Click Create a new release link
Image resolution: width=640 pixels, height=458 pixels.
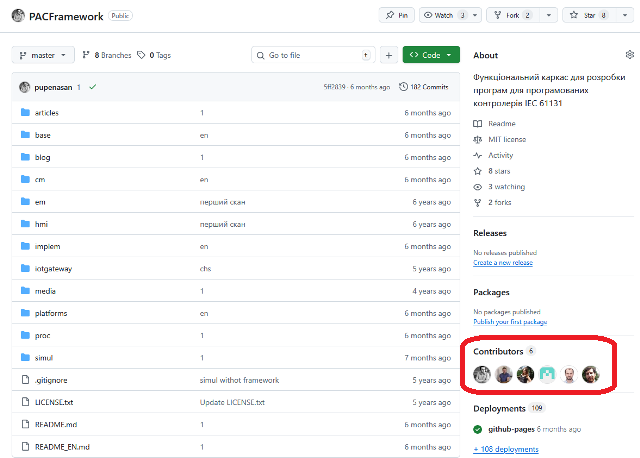pyautogui.click(x=502, y=262)
